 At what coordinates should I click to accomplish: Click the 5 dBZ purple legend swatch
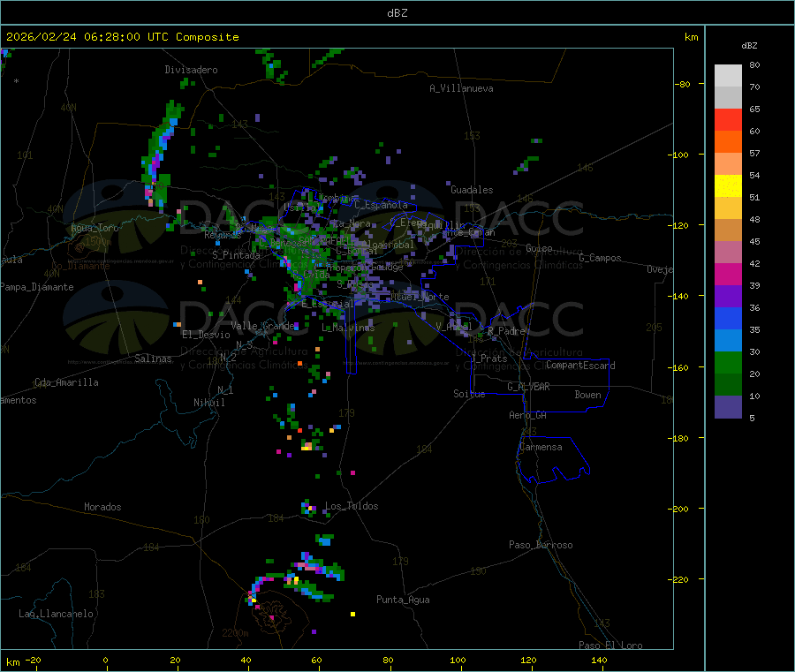coord(728,407)
